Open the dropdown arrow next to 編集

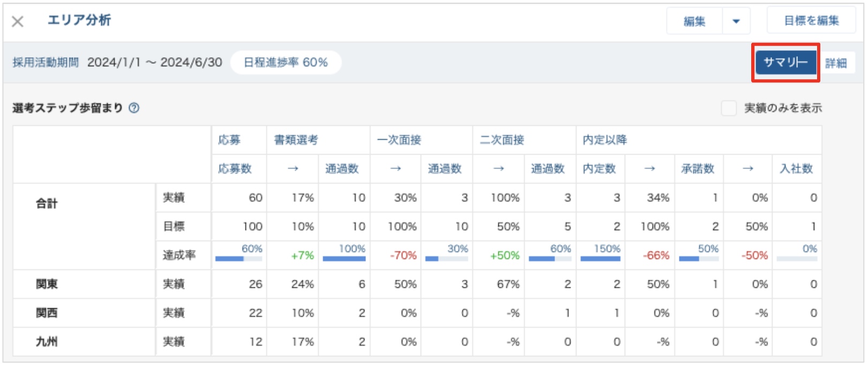coord(736,21)
